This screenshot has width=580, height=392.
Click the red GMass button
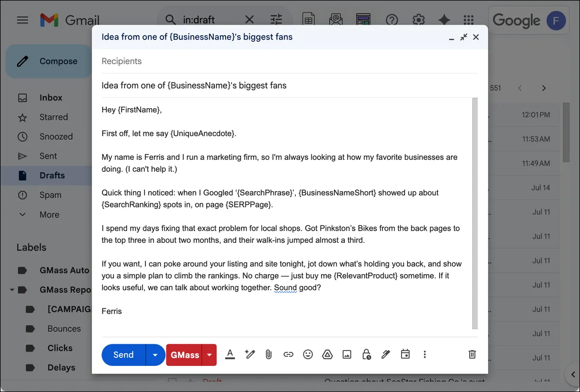184,355
